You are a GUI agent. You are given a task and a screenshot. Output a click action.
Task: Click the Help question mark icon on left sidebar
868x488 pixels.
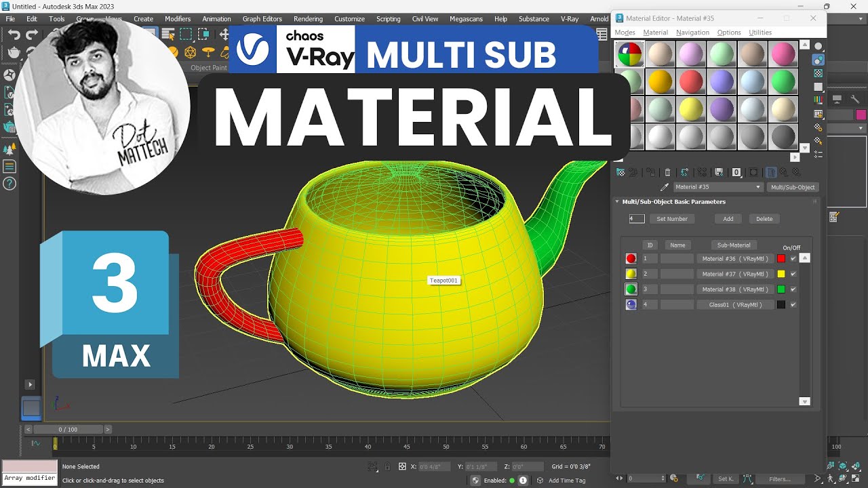tap(9, 184)
